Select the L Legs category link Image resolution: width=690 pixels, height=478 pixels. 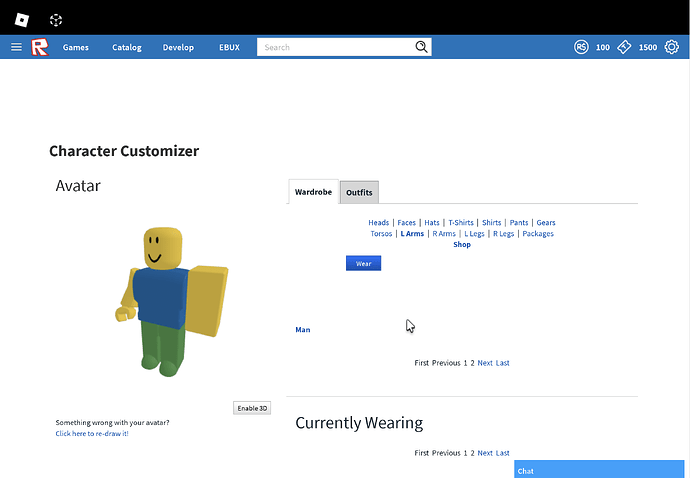pos(474,233)
